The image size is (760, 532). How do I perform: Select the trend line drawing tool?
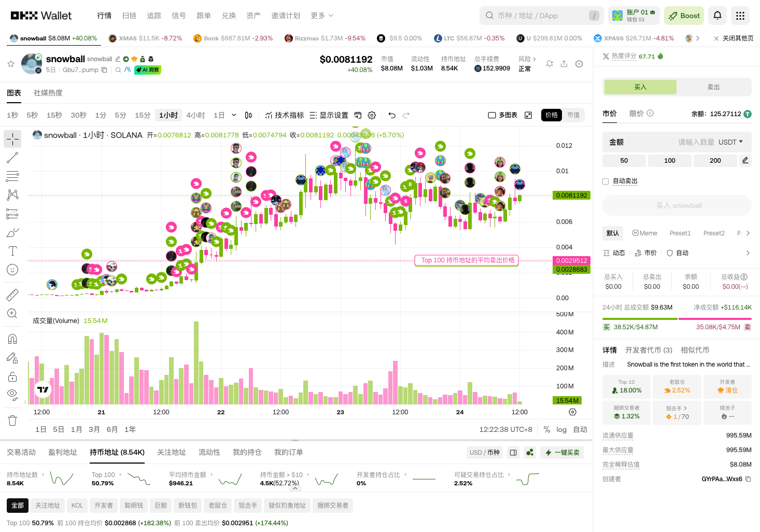point(12,157)
